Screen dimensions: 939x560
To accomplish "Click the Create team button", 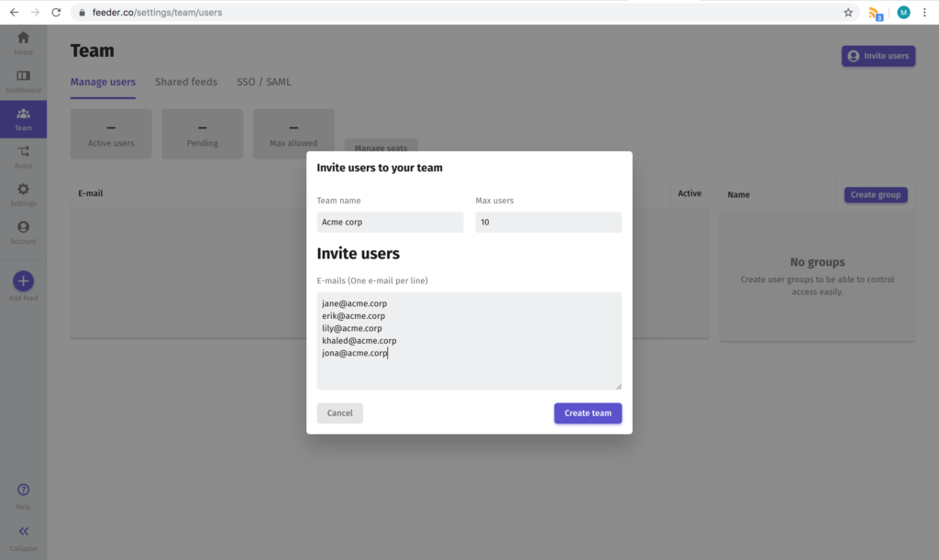I will coord(588,412).
